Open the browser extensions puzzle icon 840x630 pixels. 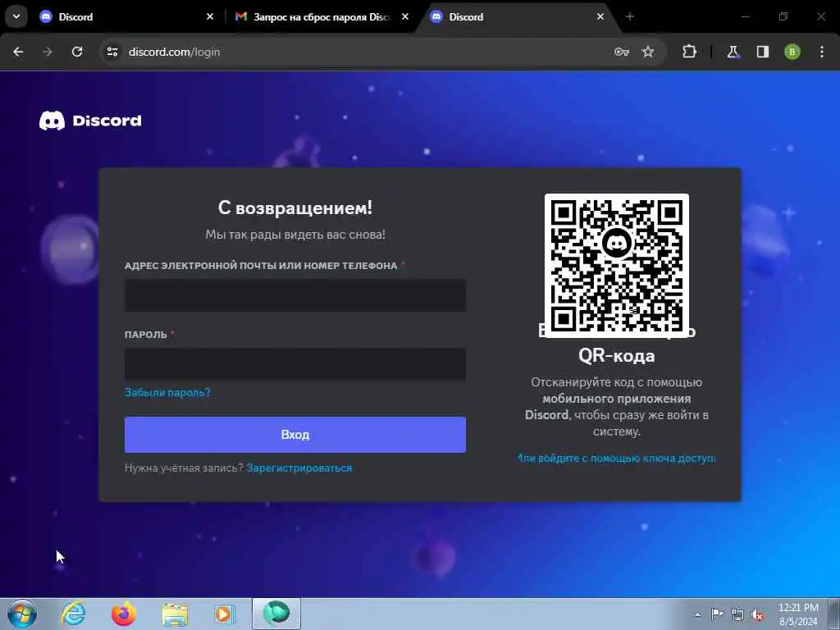(689, 52)
